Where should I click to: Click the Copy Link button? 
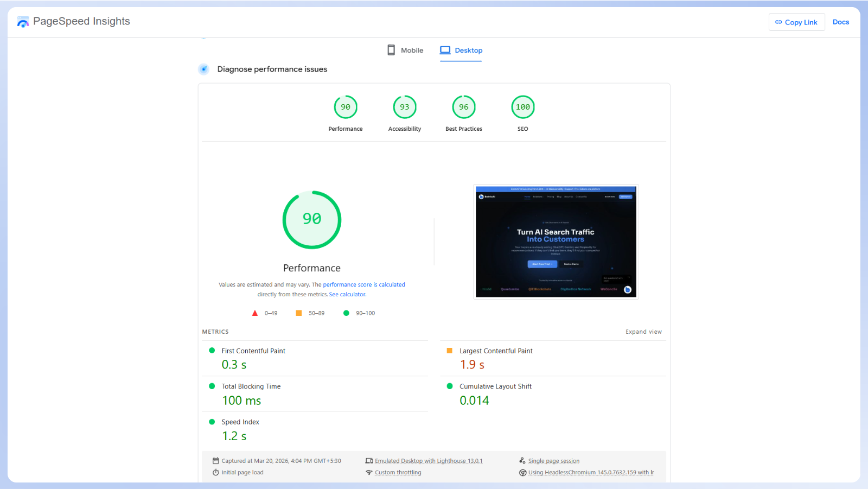[x=796, y=22]
